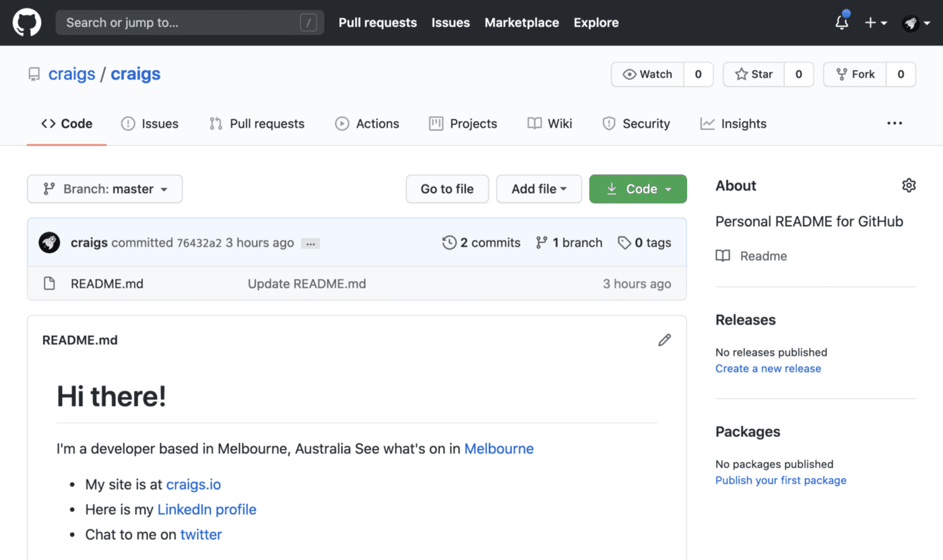943x560 pixels.
Task: Click the craigs commit author avatar
Action: click(x=49, y=242)
